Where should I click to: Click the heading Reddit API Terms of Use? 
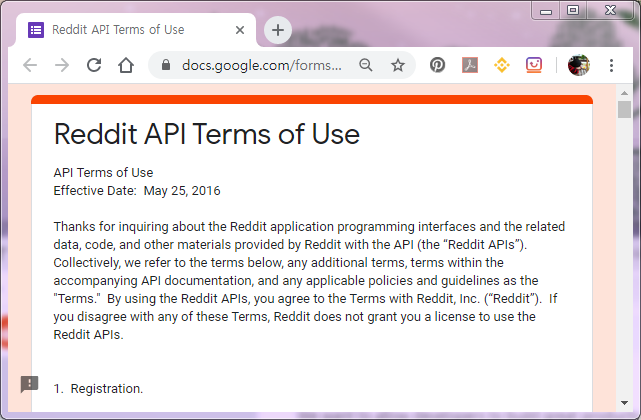click(x=207, y=134)
